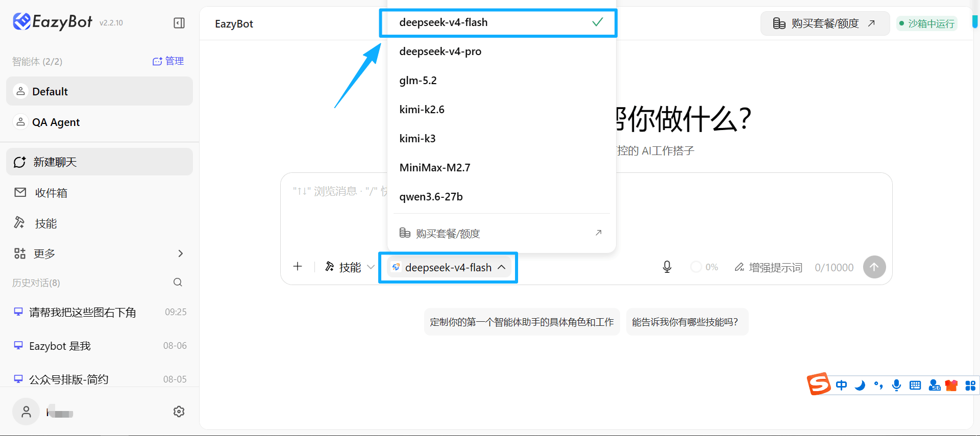Click the IME voice input microphone

coord(896,386)
